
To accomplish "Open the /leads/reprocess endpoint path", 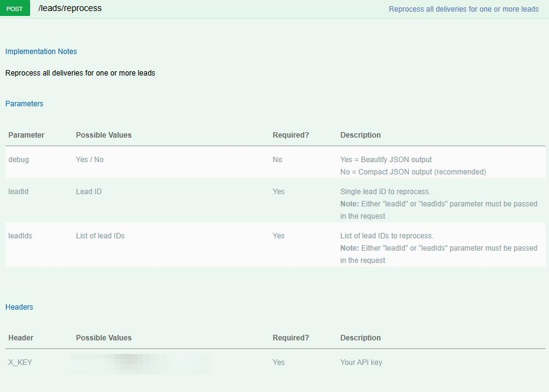I will (70, 9).
